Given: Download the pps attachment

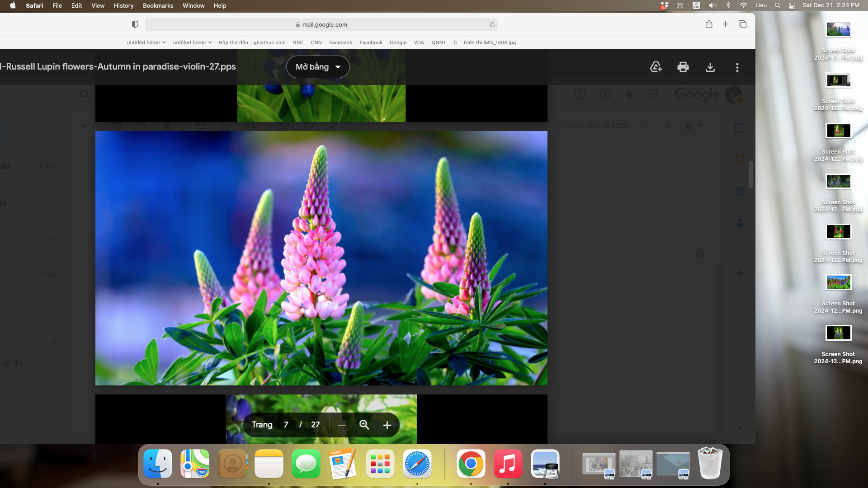Looking at the screenshot, I should coord(710,67).
